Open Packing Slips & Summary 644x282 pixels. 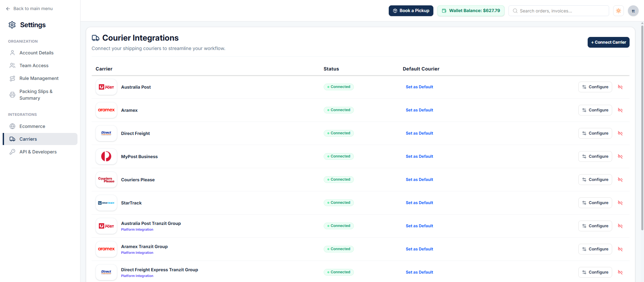(x=40, y=95)
